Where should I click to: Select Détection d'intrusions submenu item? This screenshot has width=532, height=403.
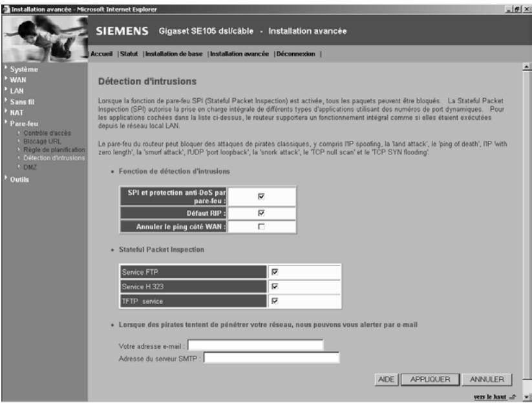[54, 158]
